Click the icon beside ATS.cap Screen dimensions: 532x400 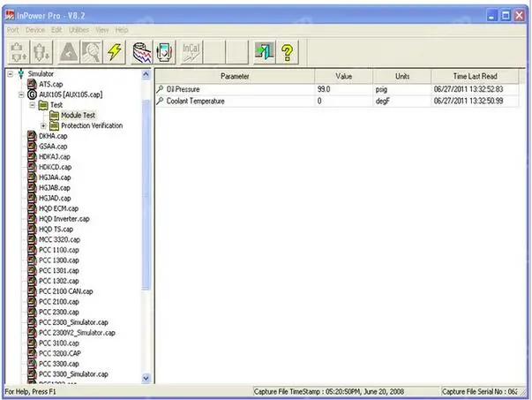click(32, 84)
